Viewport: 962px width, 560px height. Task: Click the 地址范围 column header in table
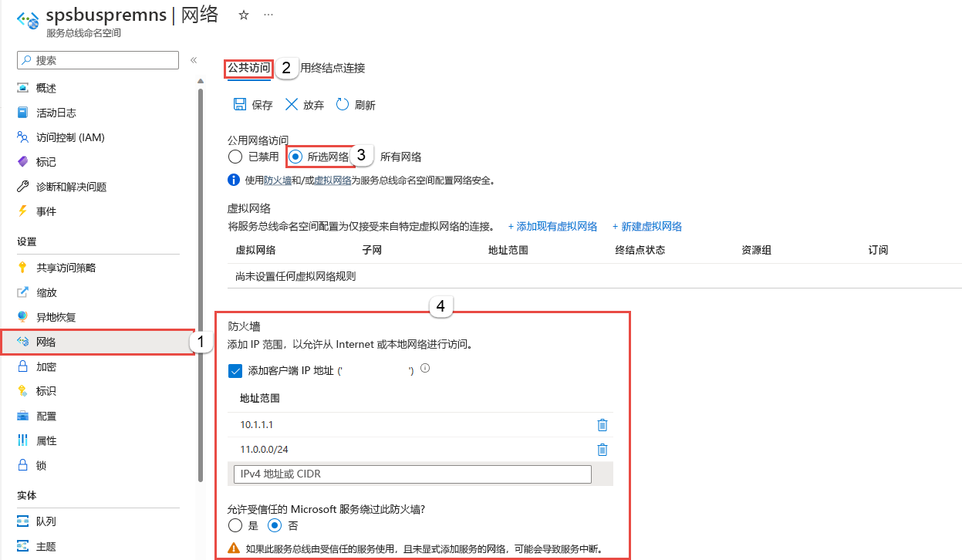[508, 251]
